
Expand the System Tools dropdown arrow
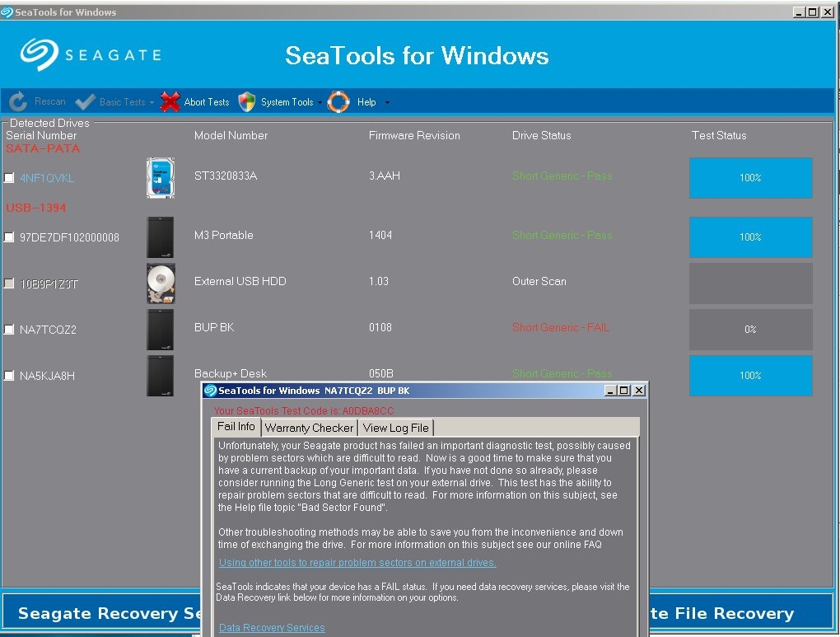coord(320,102)
